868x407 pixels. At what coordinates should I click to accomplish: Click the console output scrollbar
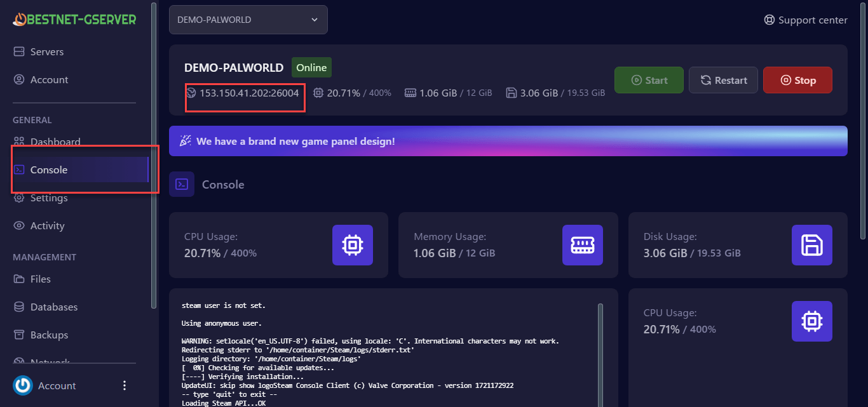click(600, 355)
